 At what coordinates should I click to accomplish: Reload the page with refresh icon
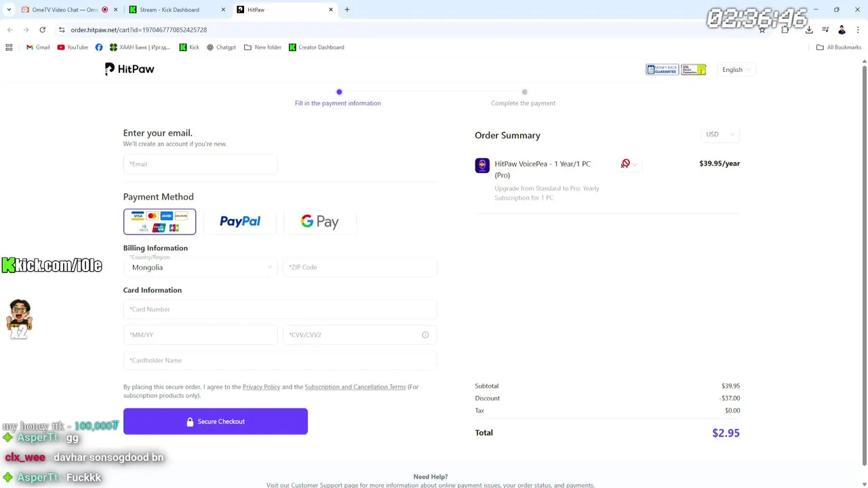click(42, 30)
